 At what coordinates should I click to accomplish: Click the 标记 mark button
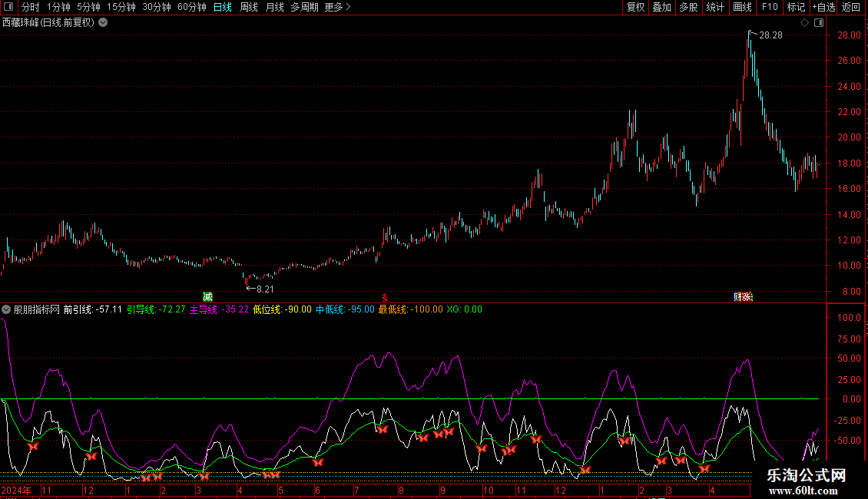click(x=796, y=7)
